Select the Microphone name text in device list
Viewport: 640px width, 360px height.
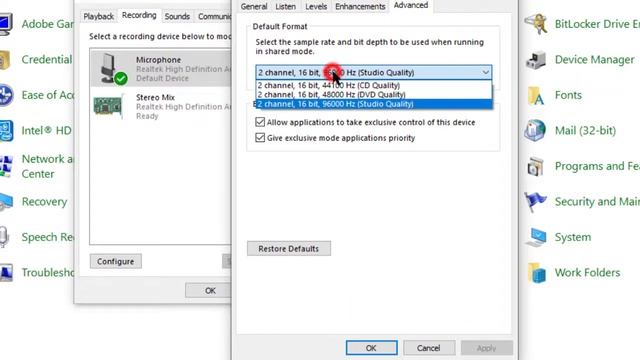[x=158, y=60]
